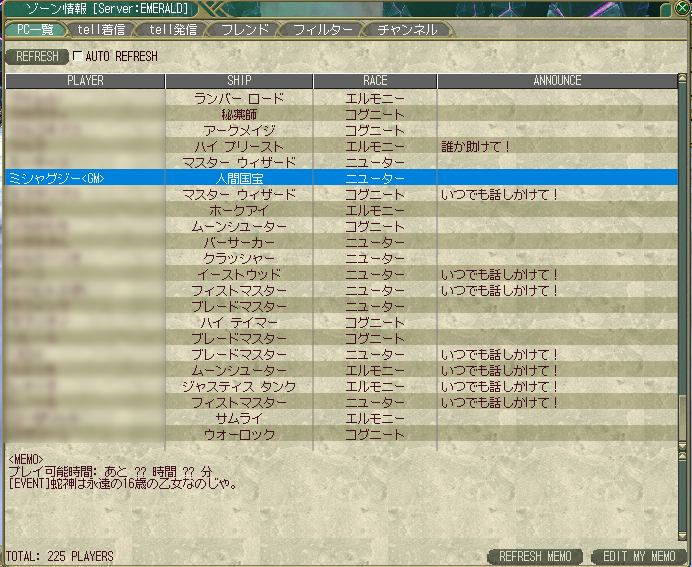Close the zone information window
The image size is (692, 567).
coord(684,7)
